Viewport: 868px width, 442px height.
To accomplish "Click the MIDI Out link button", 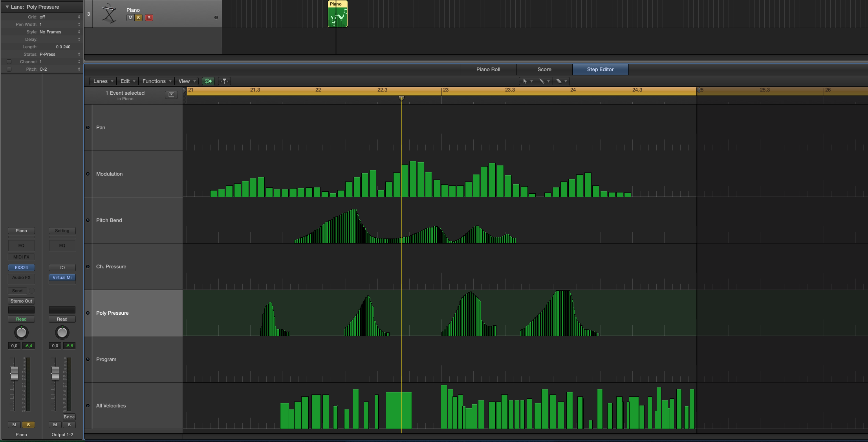I will [208, 81].
